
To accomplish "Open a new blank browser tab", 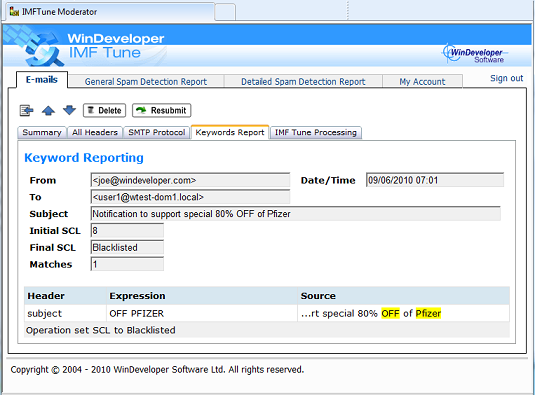I will 225,12.
